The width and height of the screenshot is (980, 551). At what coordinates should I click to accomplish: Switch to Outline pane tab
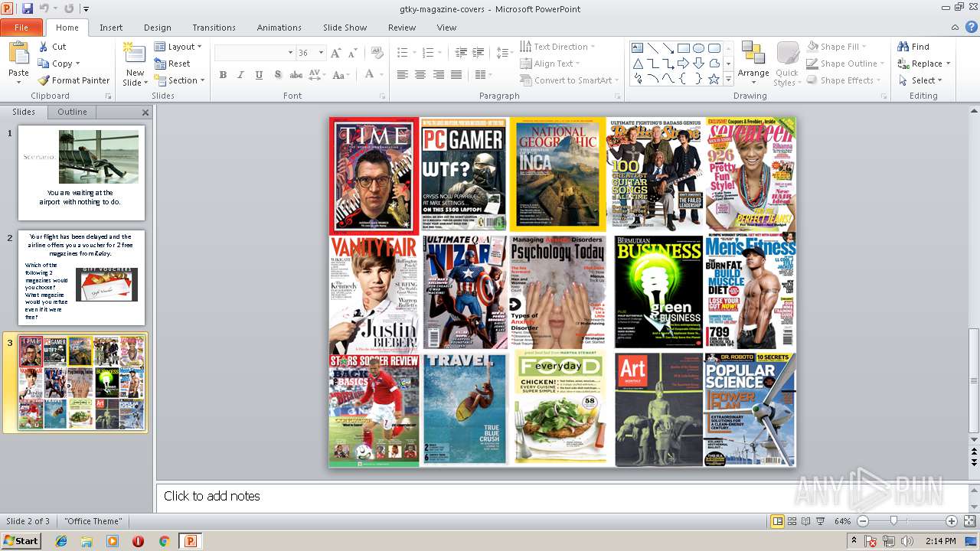click(x=72, y=112)
